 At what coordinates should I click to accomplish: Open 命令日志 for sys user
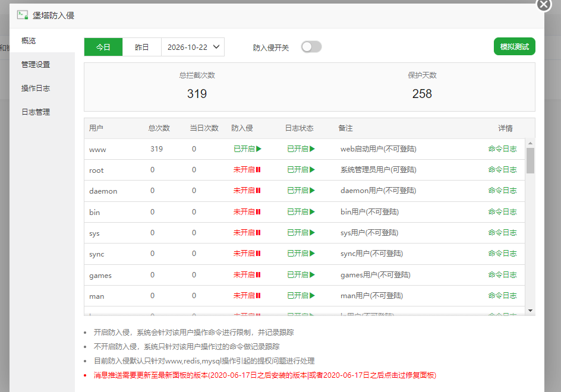pyautogui.click(x=502, y=232)
